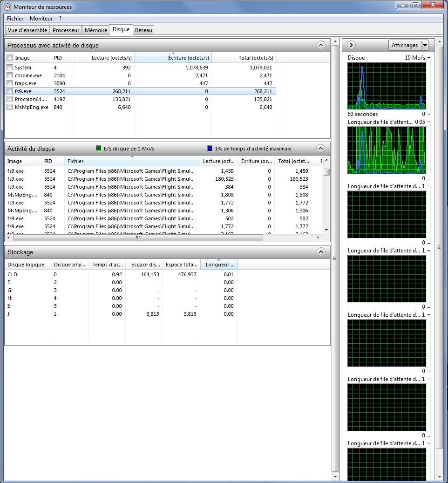Click the 1,078,639 write value for System

(x=197, y=68)
